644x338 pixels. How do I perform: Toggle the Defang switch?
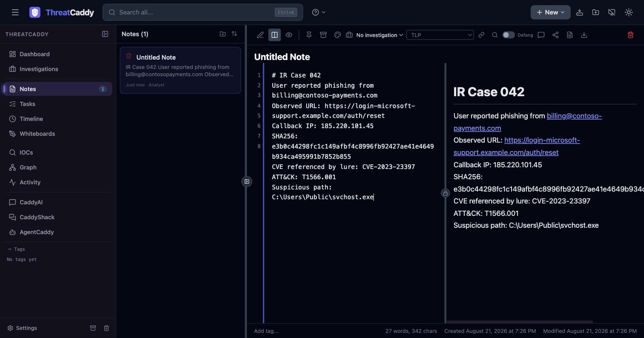tap(509, 35)
